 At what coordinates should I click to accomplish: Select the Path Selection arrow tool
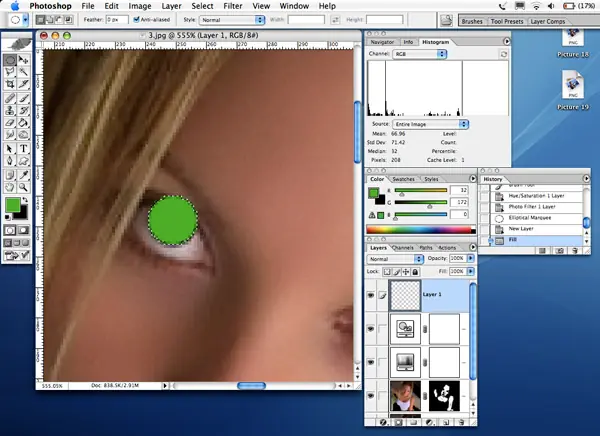point(10,149)
